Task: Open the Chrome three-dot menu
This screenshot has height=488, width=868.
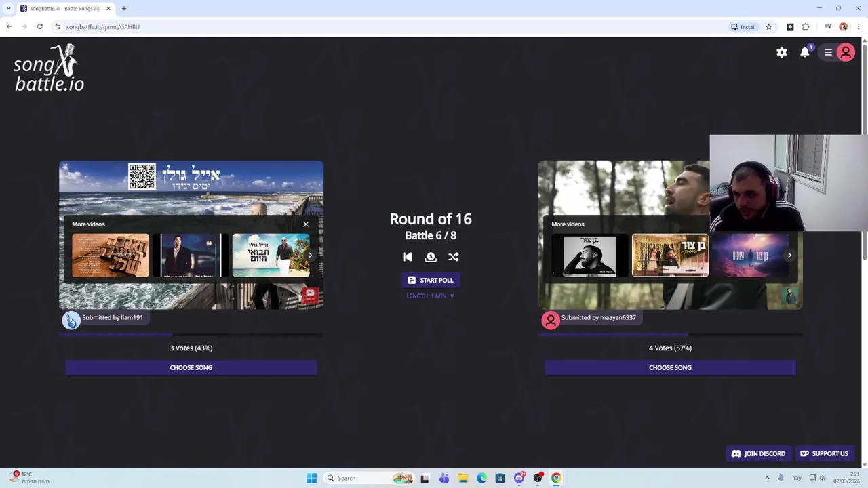Action: tap(859, 26)
